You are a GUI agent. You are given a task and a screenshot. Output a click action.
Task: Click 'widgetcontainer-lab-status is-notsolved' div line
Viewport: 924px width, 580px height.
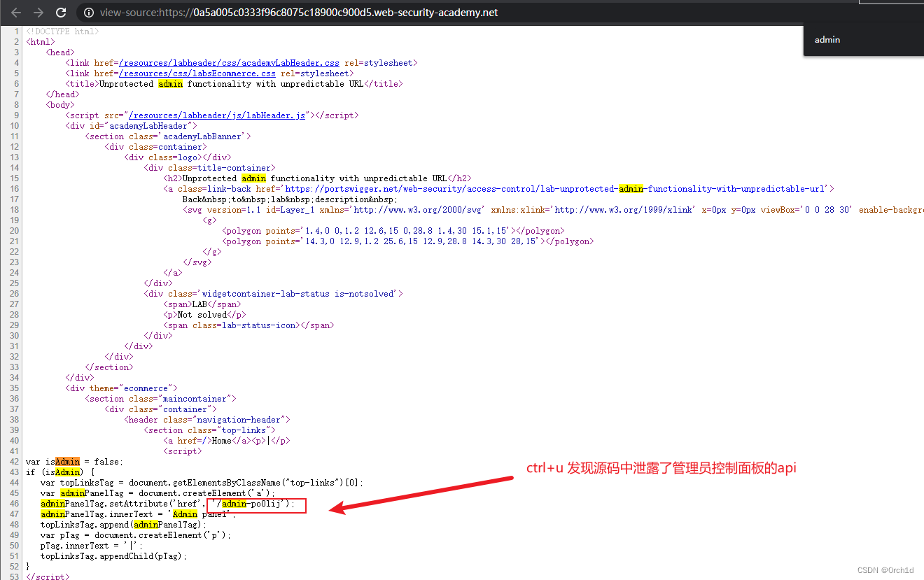tap(274, 294)
